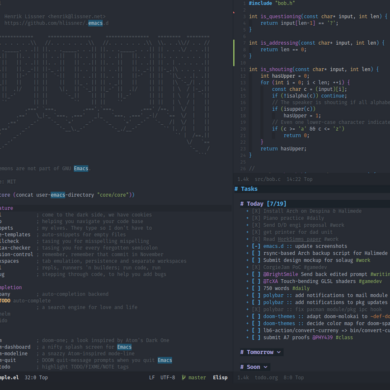Click #class tag on A7 proofs item
Image resolution: width=390 pixels, height=390 pixels.
[344, 337]
